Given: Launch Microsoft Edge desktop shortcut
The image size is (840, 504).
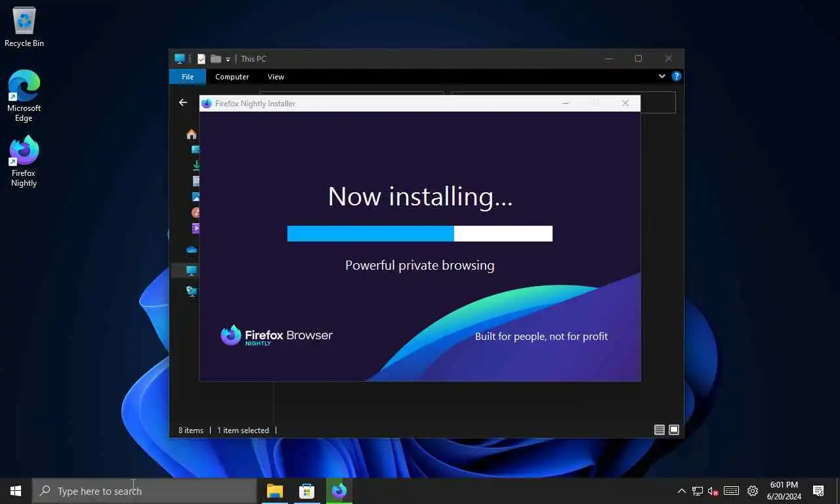Looking at the screenshot, I should (24, 95).
